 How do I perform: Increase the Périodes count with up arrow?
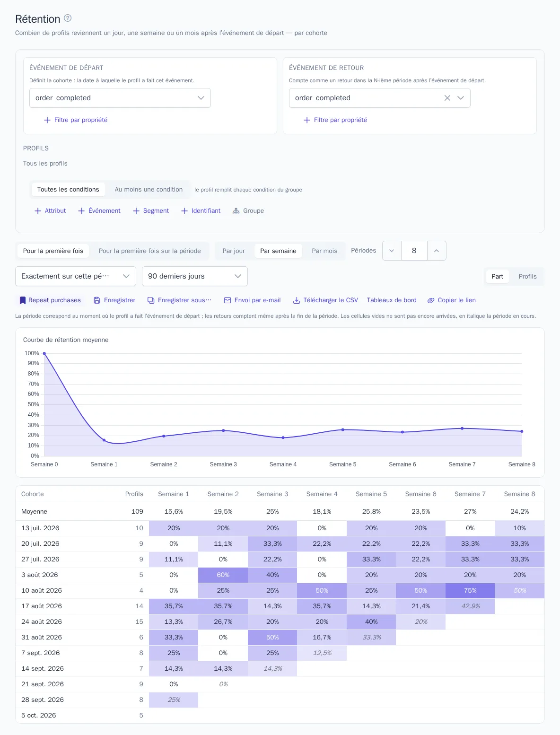(x=437, y=251)
